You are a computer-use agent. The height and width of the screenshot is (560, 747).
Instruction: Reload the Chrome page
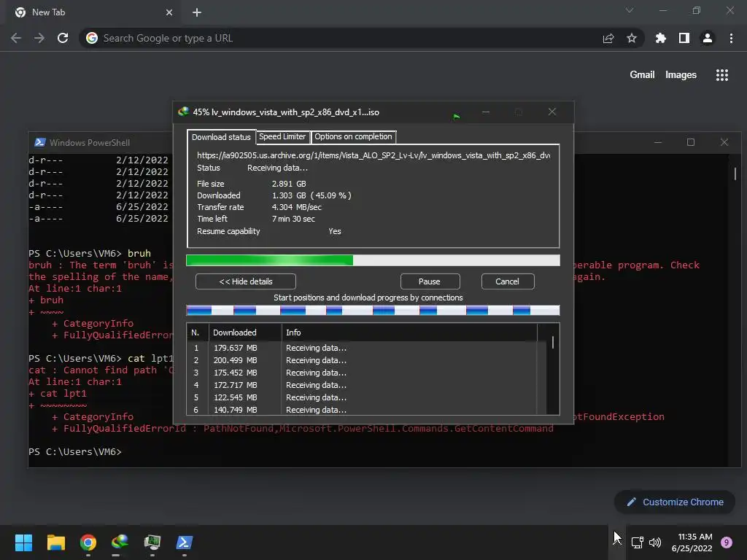(63, 38)
